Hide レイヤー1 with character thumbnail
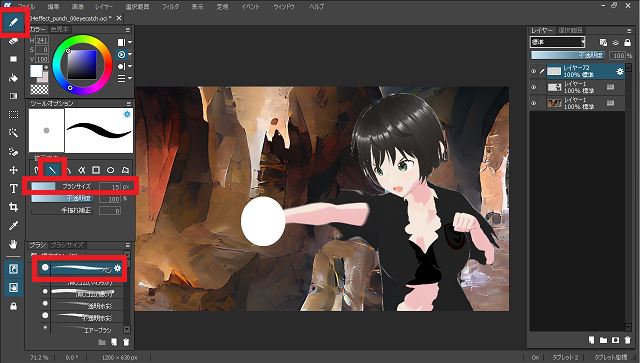The height and width of the screenshot is (363, 640). coord(533,87)
